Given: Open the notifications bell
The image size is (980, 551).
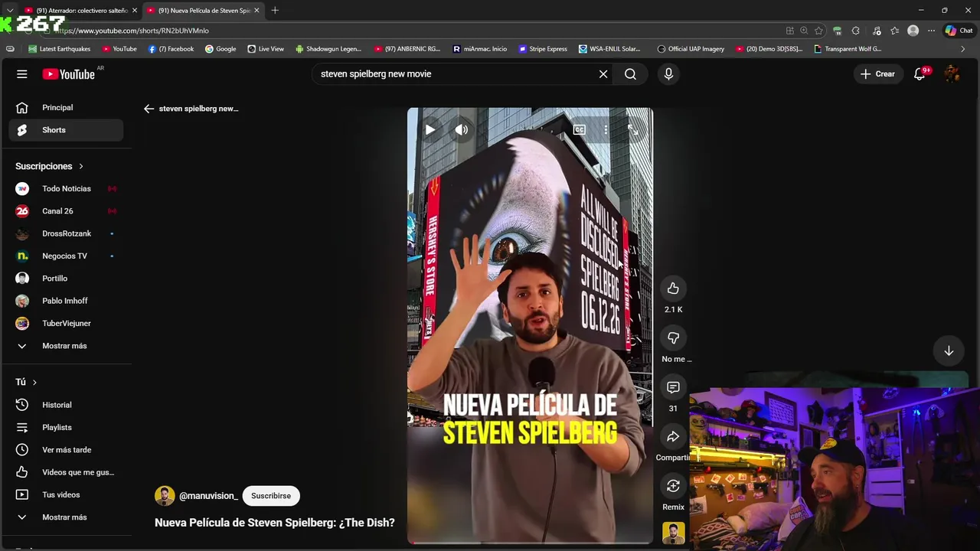Looking at the screenshot, I should [x=920, y=74].
